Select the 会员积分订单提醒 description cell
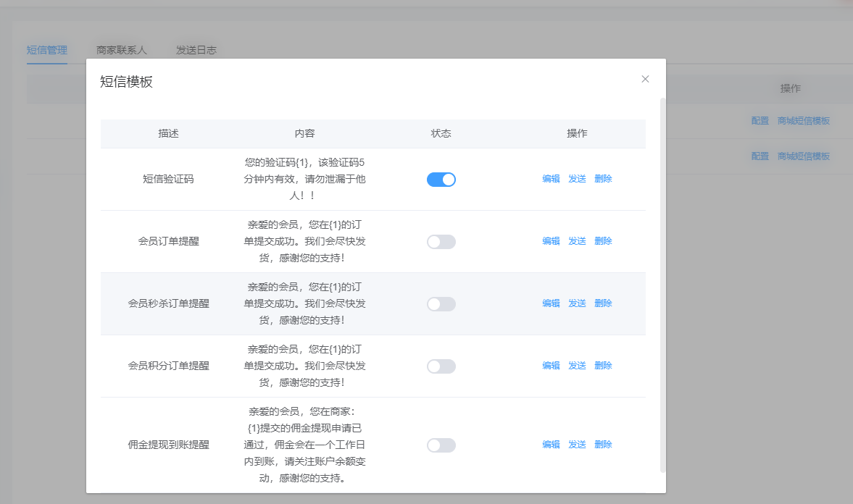The width and height of the screenshot is (853, 504). point(169,366)
